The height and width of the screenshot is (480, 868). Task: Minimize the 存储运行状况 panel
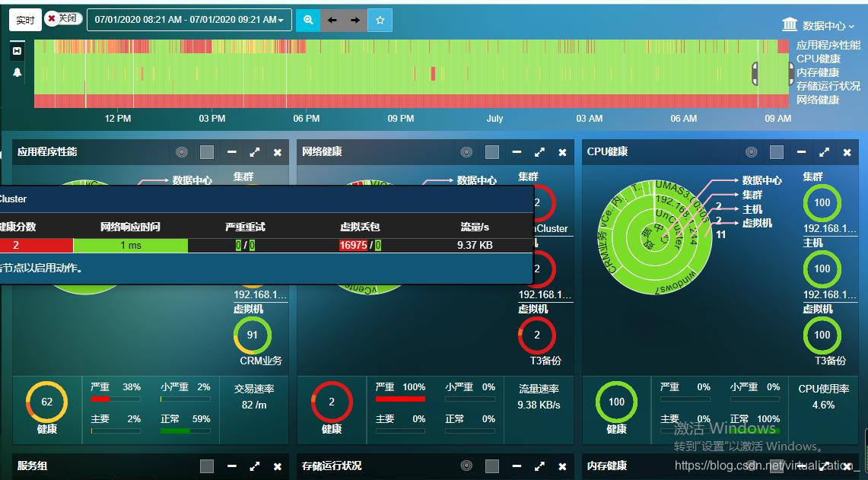517,466
